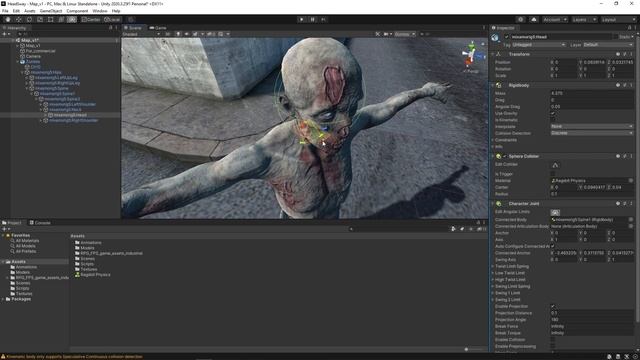This screenshot has width=640, height=360.
Task: Open the Assets menu
Action: click(30, 11)
